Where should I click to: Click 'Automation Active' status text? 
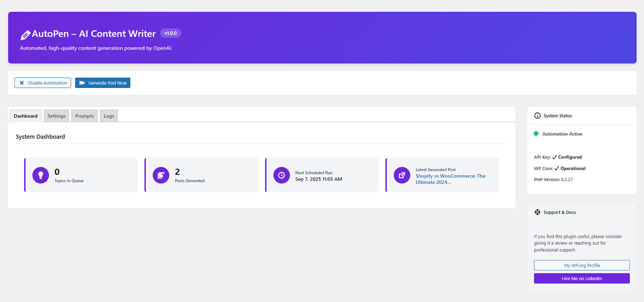tap(562, 134)
